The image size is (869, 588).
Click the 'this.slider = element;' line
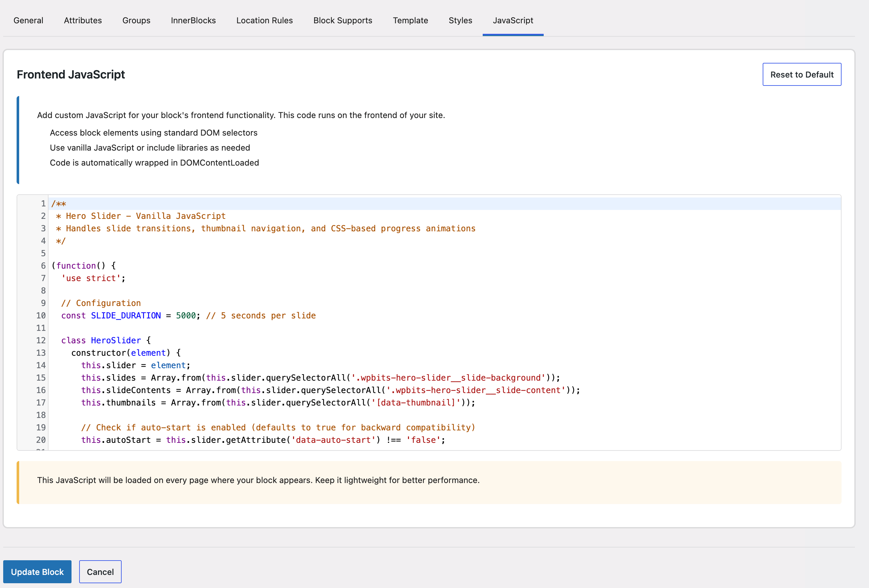pyautogui.click(x=136, y=365)
